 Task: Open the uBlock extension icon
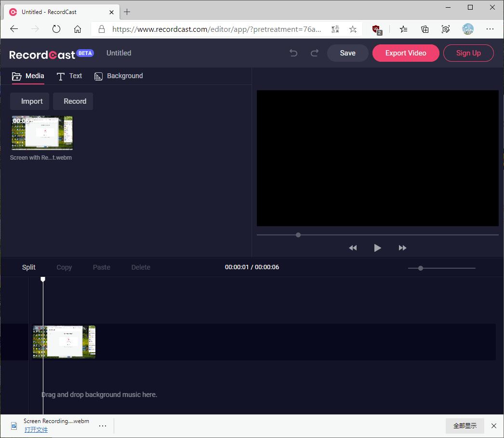[376, 29]
